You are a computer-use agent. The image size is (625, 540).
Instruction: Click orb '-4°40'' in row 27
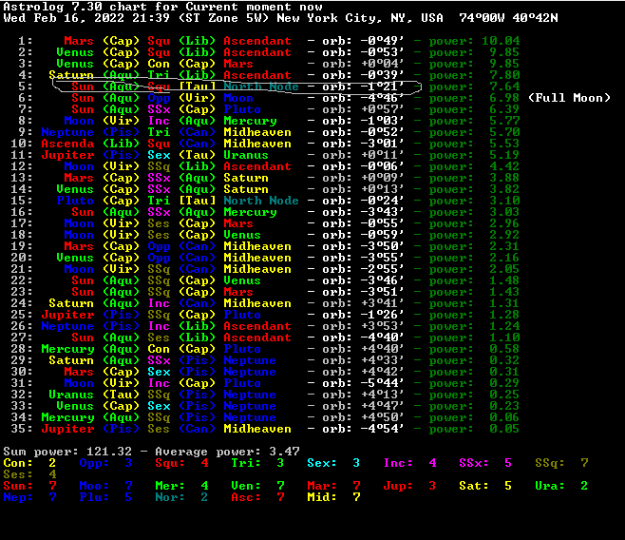pos(382,338)
